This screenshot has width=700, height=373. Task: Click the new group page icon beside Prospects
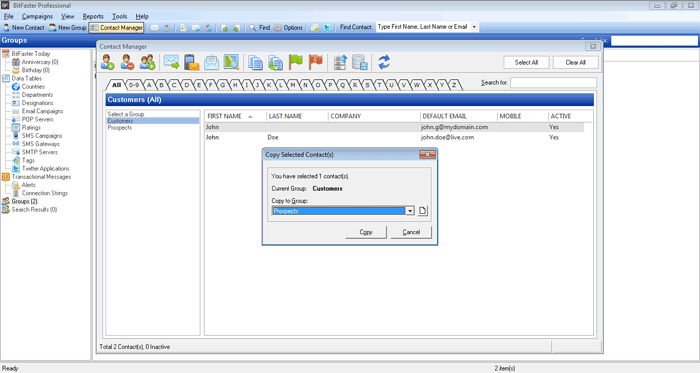click(422, 211)
